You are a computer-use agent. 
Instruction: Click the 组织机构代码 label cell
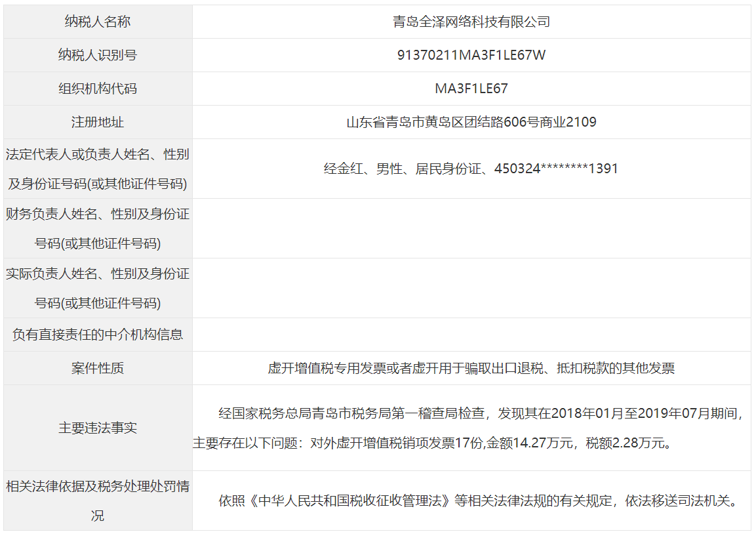98,89
